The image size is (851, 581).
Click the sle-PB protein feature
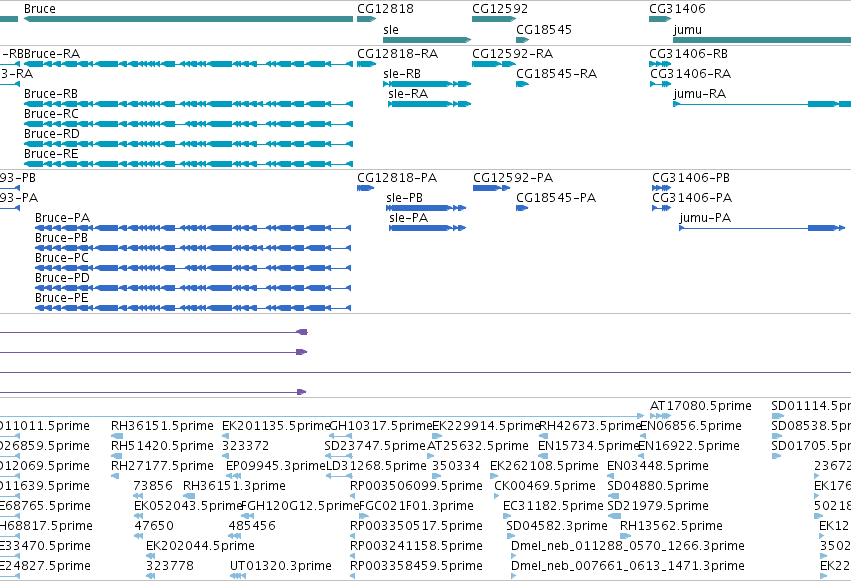[426, 208]
